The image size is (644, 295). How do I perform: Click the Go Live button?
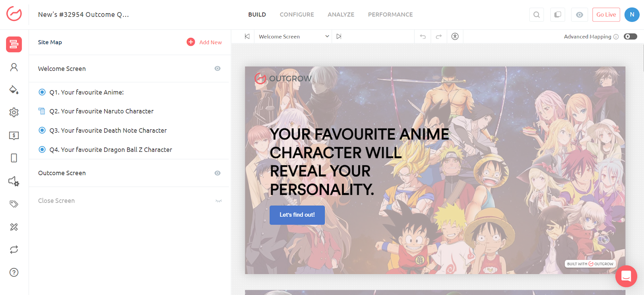click(x=606, y=15)
